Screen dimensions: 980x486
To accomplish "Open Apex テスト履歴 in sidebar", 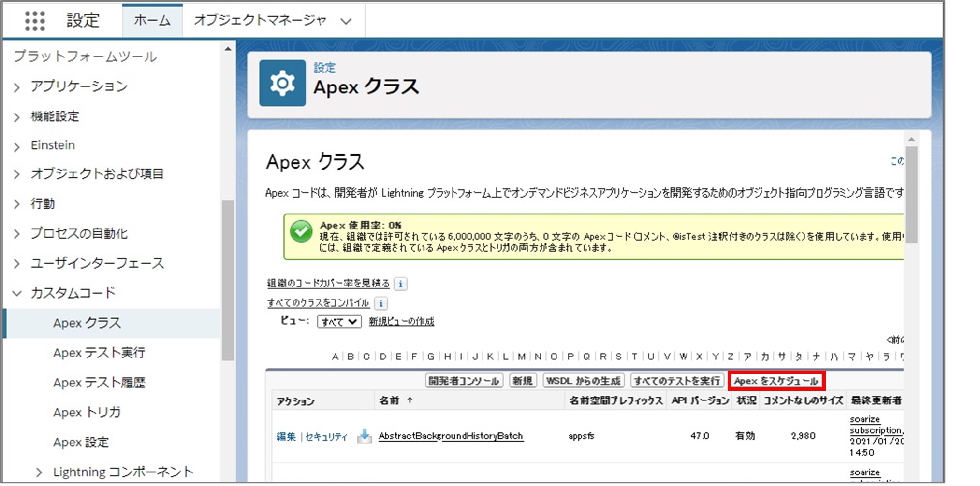I will tap(99, 383).
